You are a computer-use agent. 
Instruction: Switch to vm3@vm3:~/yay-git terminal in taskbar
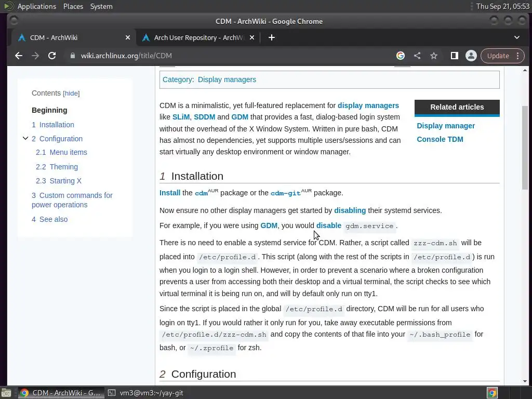146,393
